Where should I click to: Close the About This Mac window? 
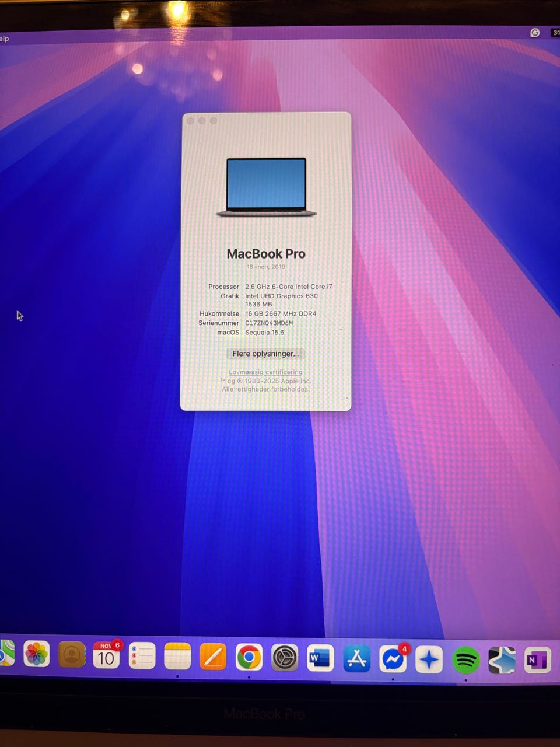click(190, 121)
